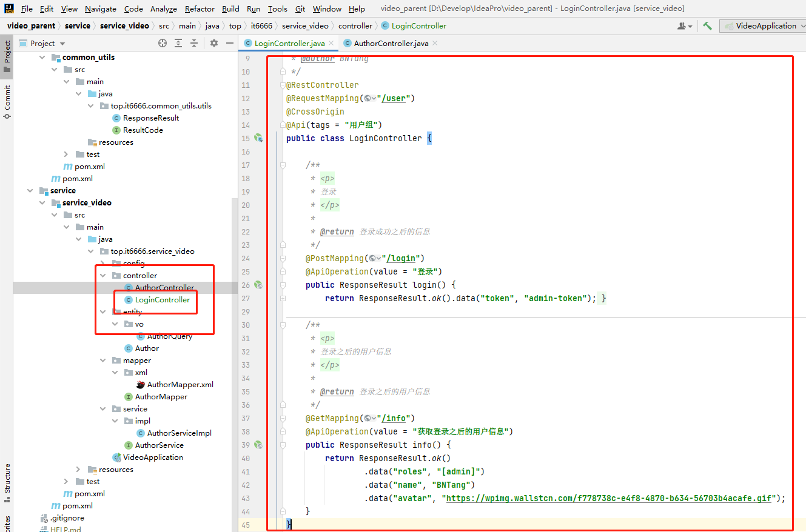Open VideoApplication run configuration dropdown
806x532 pixels.
tap(763, 25)
